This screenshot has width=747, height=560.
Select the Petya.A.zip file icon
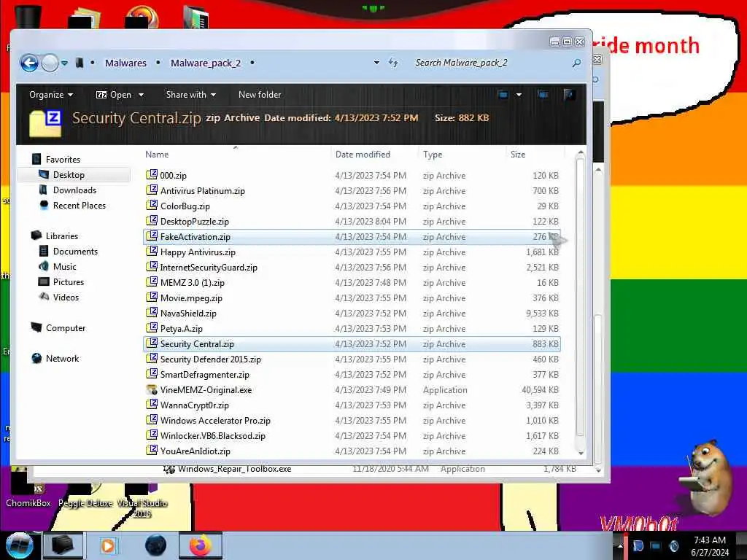[152, 327]
